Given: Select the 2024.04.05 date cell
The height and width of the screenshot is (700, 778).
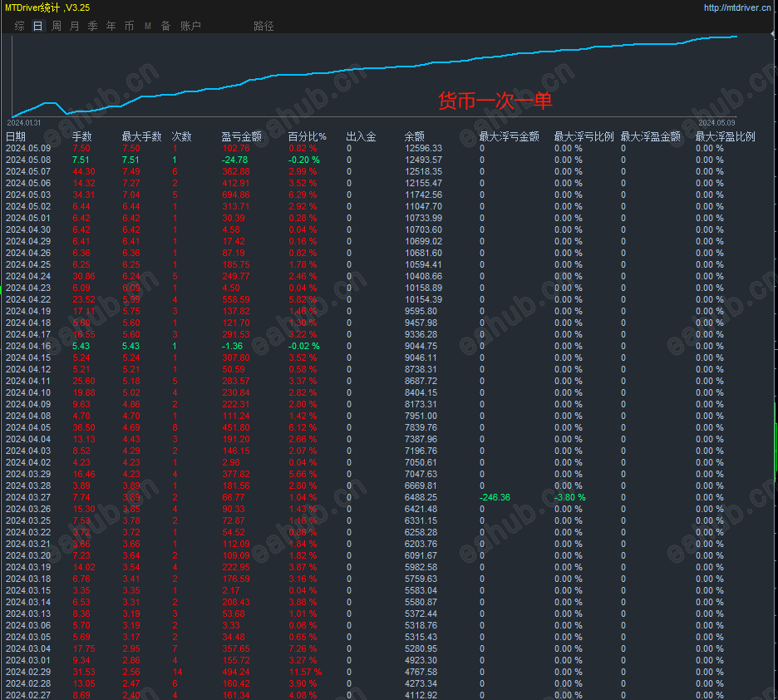Looking at the screenshot, I should click(28, 427).
